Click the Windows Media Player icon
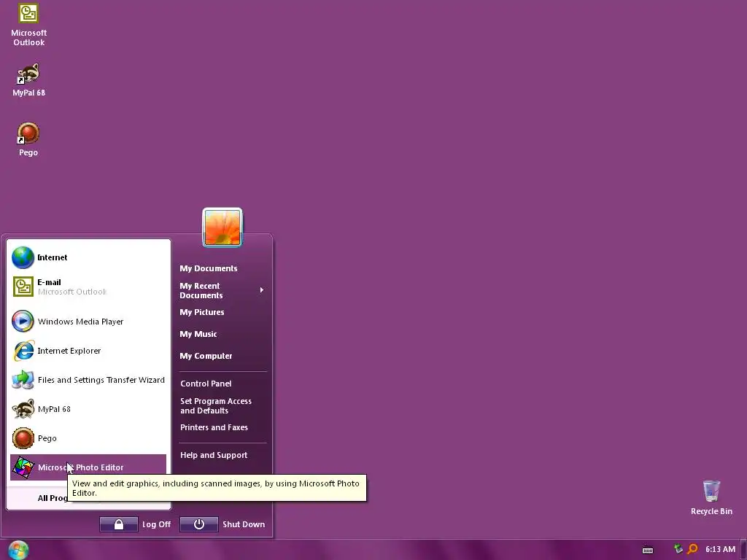This screenshot has width=747, height=560. point(23,322)
